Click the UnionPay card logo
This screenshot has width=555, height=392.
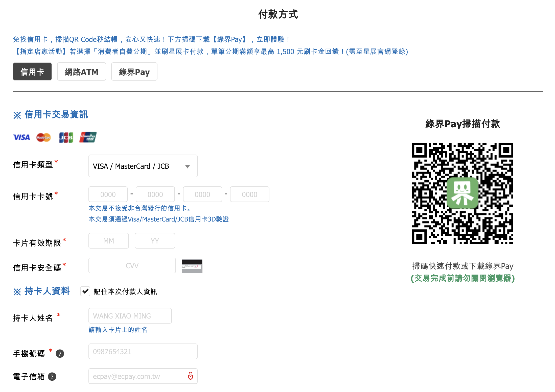coord(88,137)
